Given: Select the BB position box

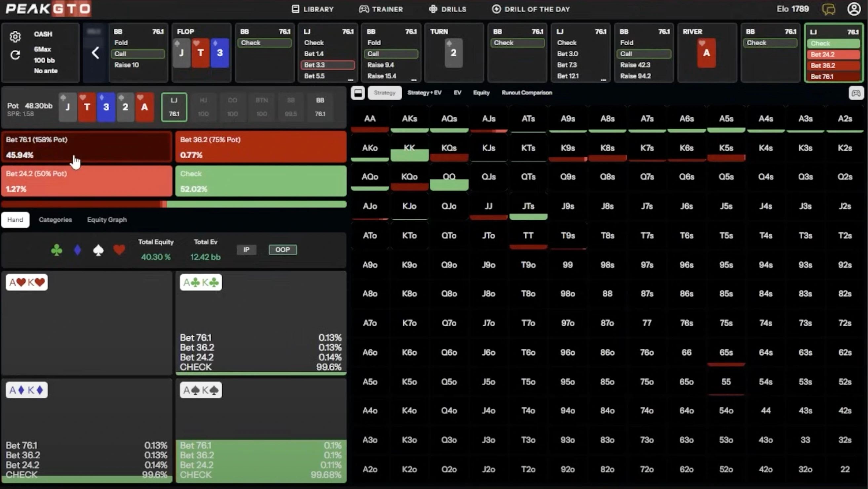Looking at the screenshot, I should pyautogui.click(x=320, y=107).
